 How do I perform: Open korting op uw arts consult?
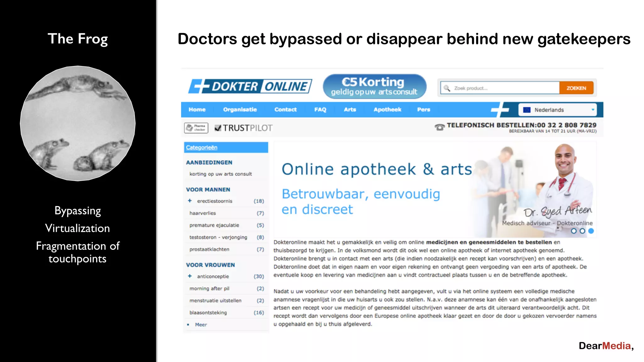tap(220, 174)
